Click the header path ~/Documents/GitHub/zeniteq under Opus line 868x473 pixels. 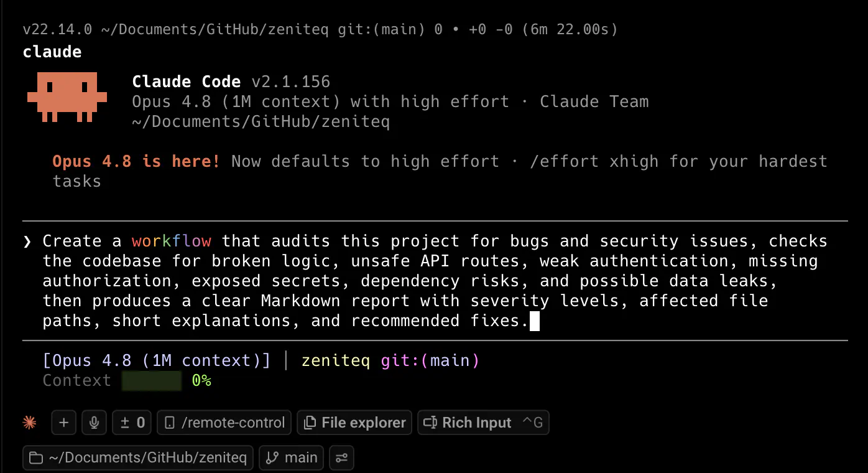[x=261, y=121]
